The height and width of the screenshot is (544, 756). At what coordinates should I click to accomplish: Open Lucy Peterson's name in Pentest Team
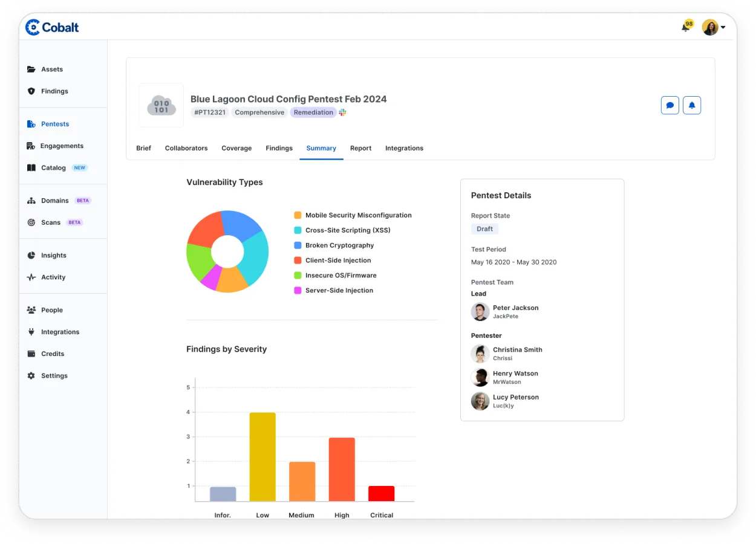coord(516,397)
